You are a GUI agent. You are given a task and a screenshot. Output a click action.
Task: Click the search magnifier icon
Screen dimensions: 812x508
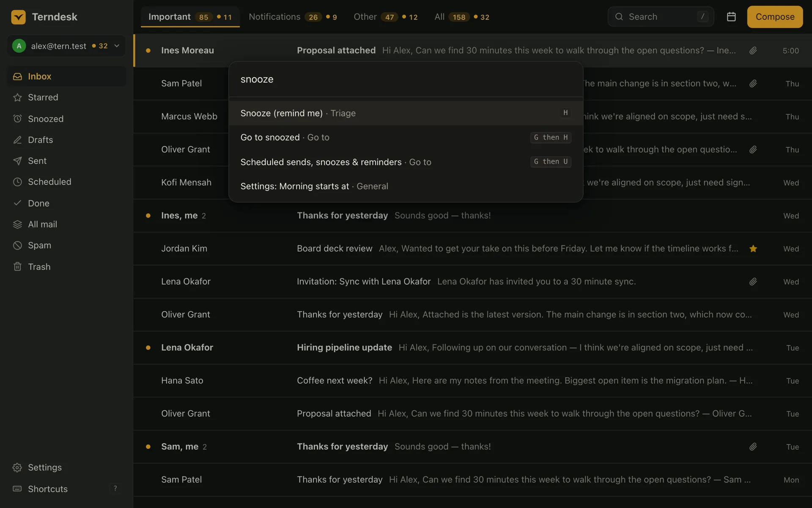pos(619,17)
